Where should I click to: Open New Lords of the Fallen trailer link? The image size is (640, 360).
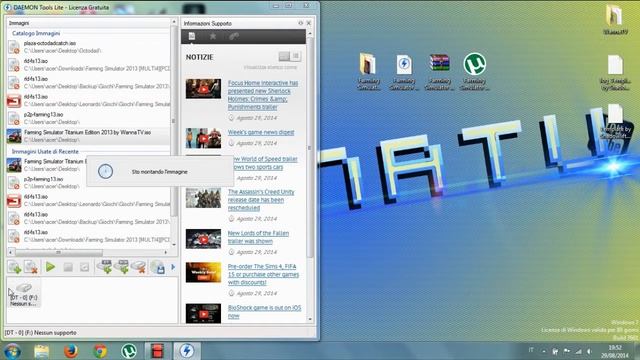[x=258, y=237]
